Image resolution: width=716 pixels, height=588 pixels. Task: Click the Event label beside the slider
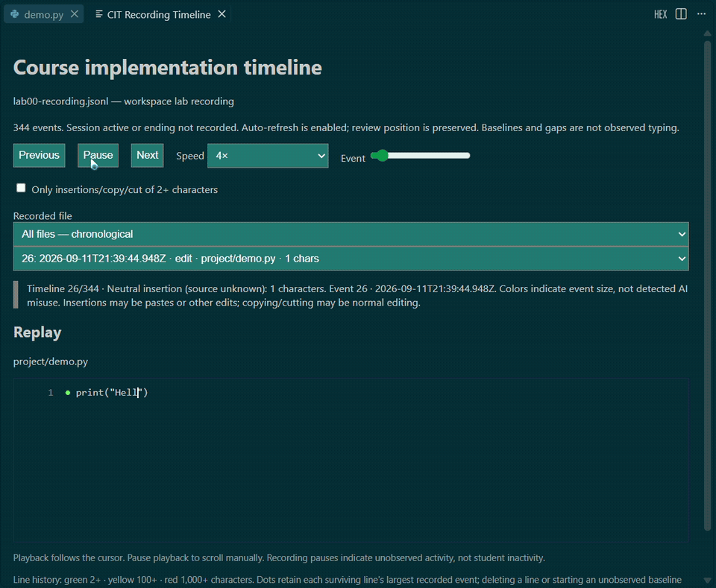[x=353, y=158]
